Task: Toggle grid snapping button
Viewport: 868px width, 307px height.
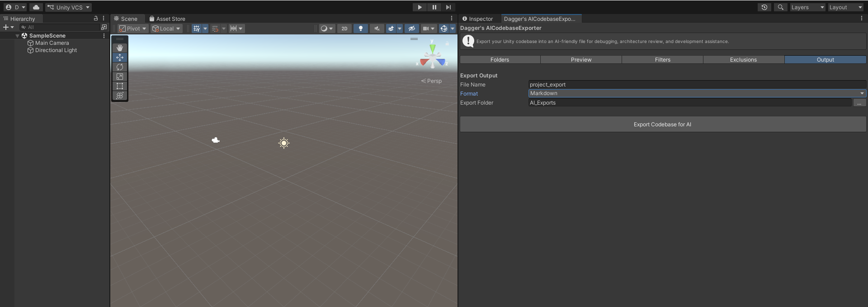Action: click(215, 29)
